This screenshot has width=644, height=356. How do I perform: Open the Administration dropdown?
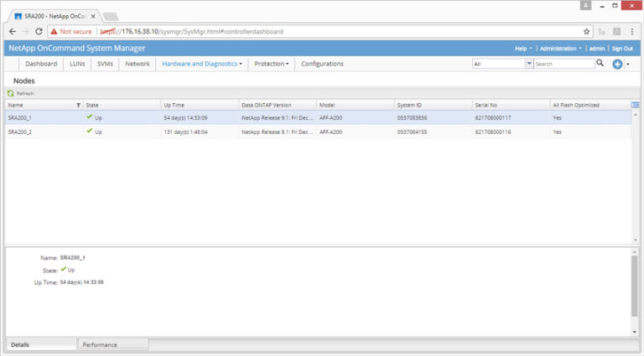561,49
